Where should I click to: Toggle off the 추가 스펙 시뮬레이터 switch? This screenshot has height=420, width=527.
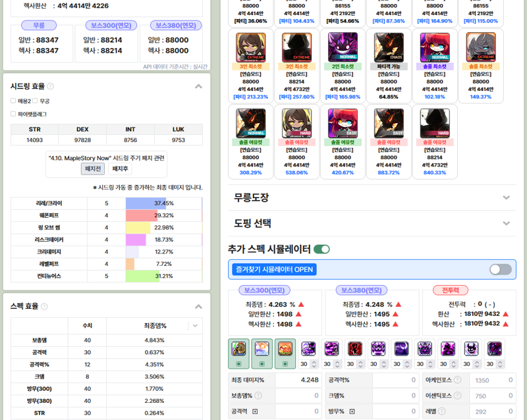[321, 249]
